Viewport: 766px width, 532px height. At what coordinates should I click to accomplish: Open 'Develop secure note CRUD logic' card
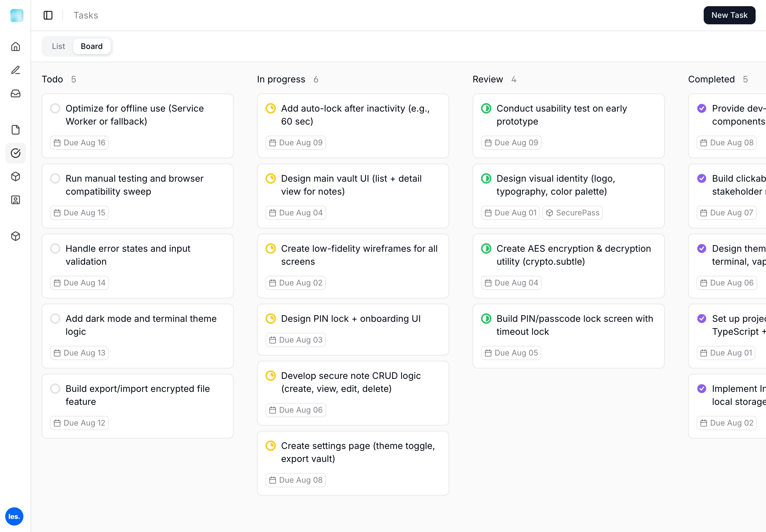(x=353, y=393)
